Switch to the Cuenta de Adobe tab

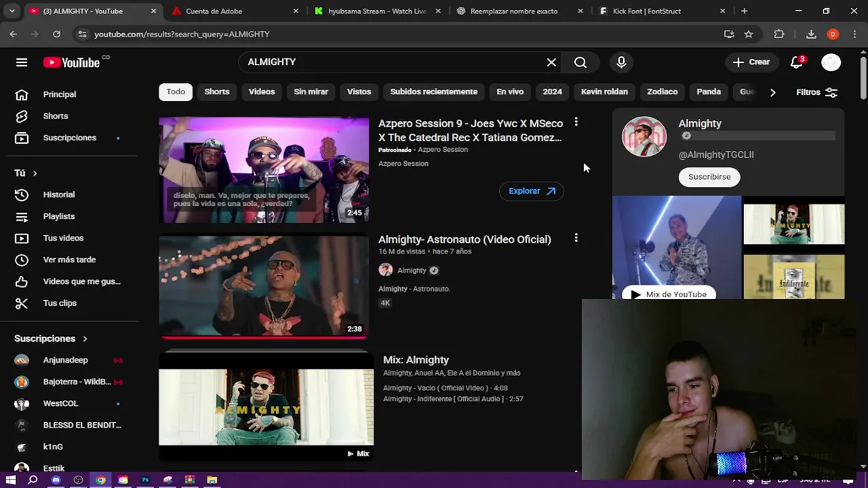point(234,11)
